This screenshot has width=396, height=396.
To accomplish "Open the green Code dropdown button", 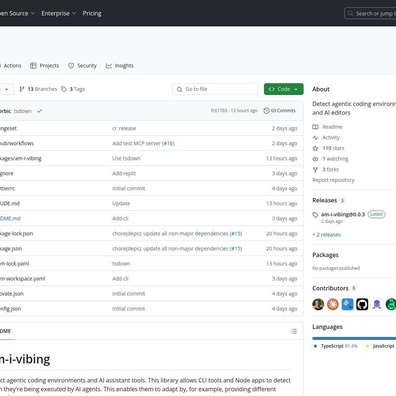I will 283,89.
